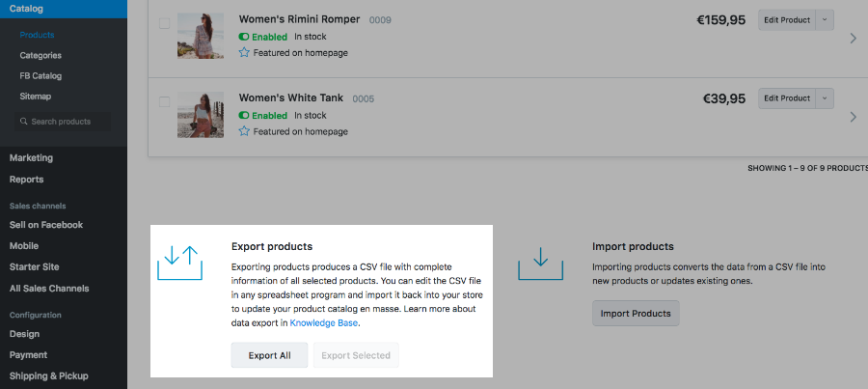Screen dimensions: 868x389
Task: Open dropdown arrow next to Rimini Romper Edit Product
Action: tap(825, 19)
